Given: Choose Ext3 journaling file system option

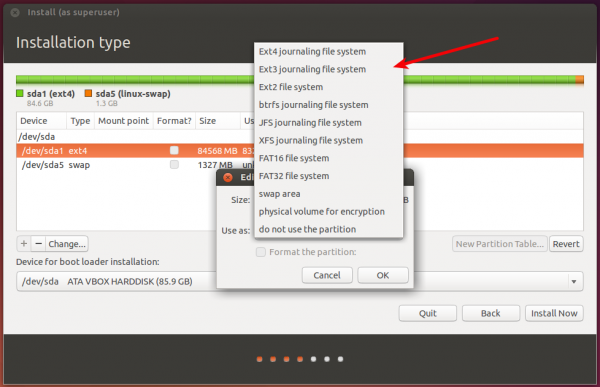Looking at the screenshot, I should [x=328, y=69].
